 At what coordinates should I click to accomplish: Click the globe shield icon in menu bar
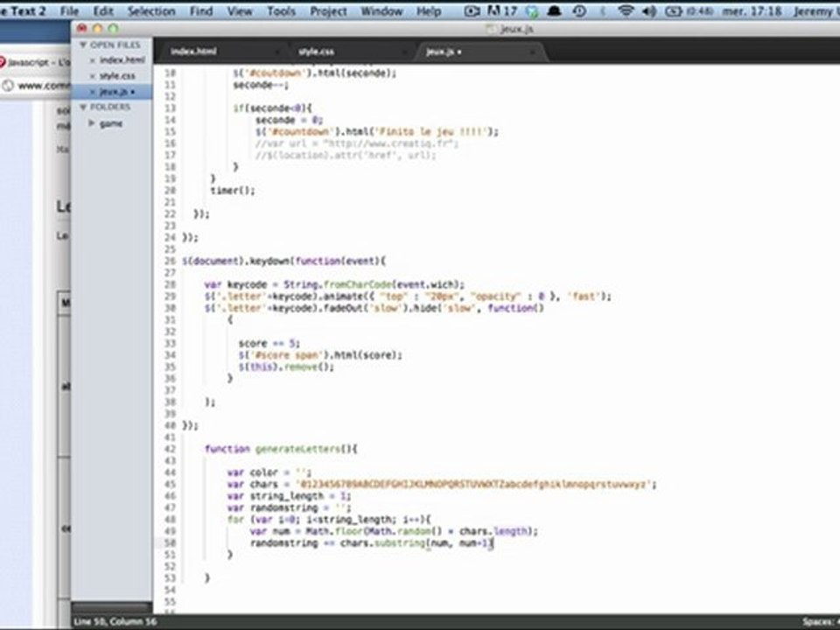point(531,10)
